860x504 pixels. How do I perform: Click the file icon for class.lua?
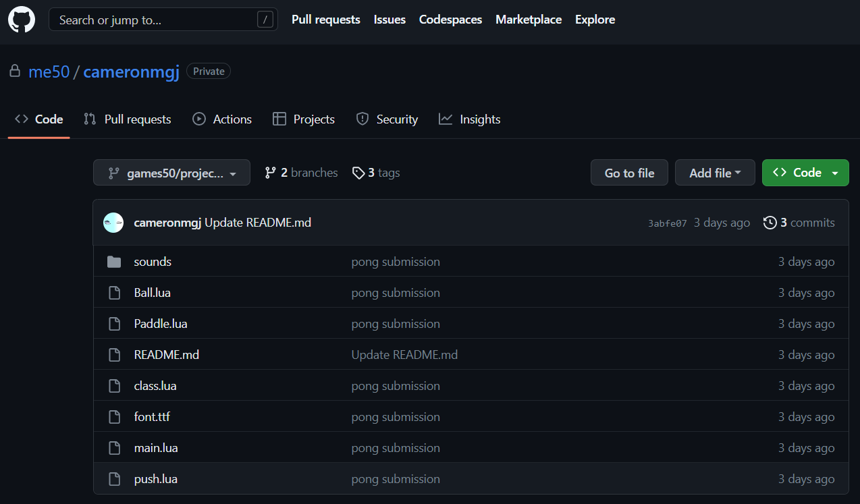pos(114,386)
